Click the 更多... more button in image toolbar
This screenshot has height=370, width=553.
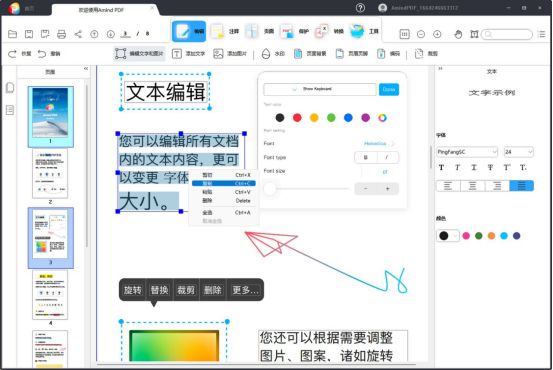click(245, 290)
